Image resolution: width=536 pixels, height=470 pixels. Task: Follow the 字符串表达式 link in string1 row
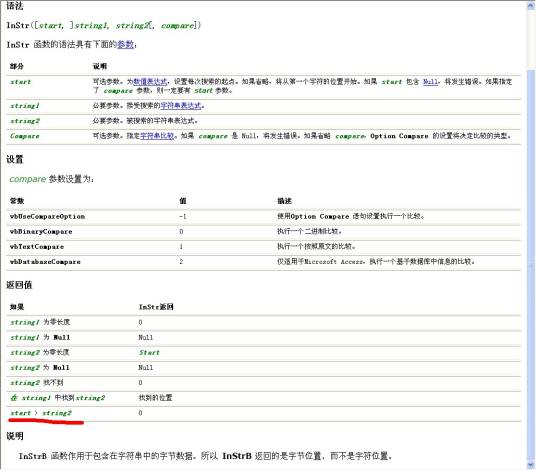180,106
